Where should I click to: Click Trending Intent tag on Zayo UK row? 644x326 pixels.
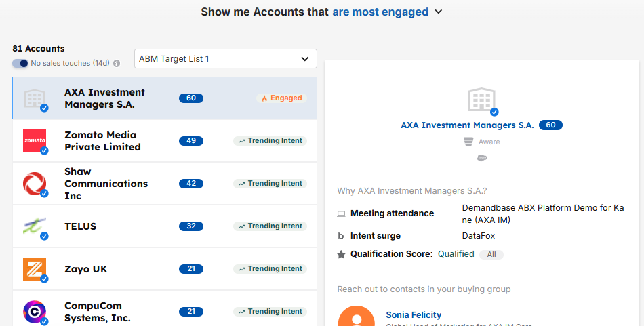(270, 269)
